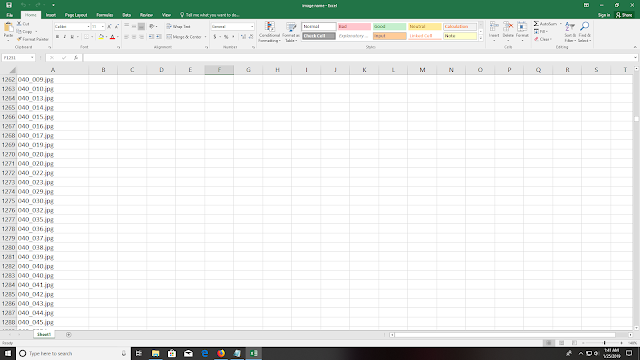Apply cell borders with the Borders icon
This screenshot has height=360, width=640.
(x=86, y=37)
